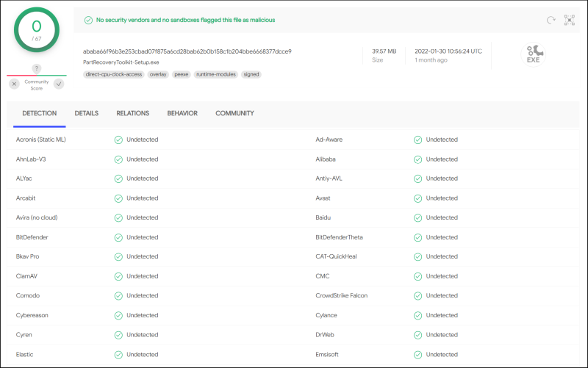Switch to the DETECTION tab

[40, 113]
